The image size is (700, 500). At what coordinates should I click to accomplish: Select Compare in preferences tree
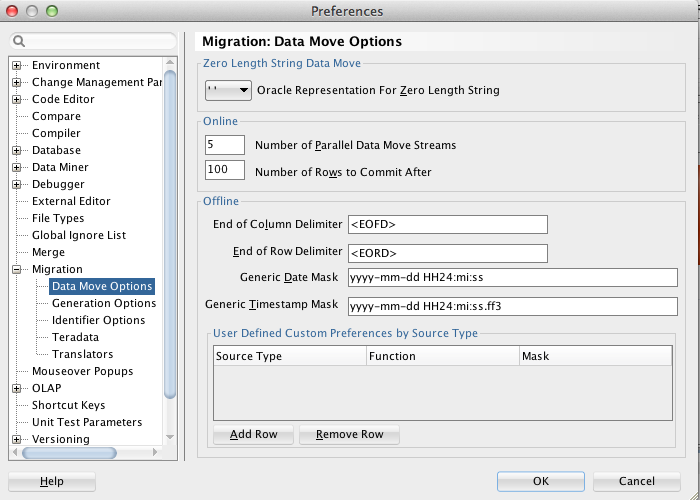56,116
